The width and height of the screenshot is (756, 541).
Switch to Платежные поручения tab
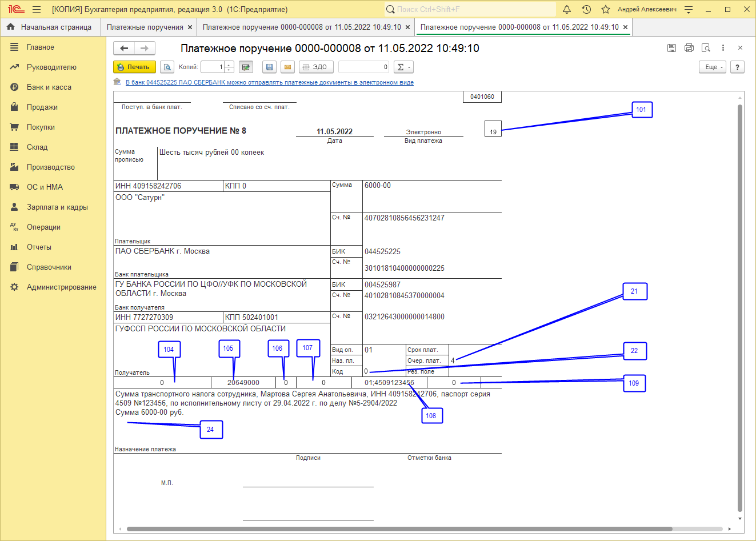145,27
